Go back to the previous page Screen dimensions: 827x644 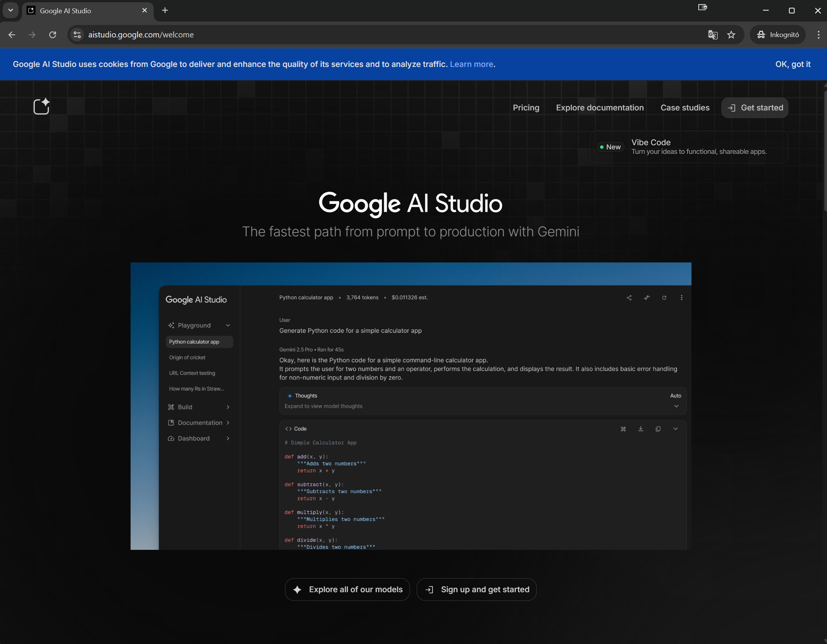point(12,35)
